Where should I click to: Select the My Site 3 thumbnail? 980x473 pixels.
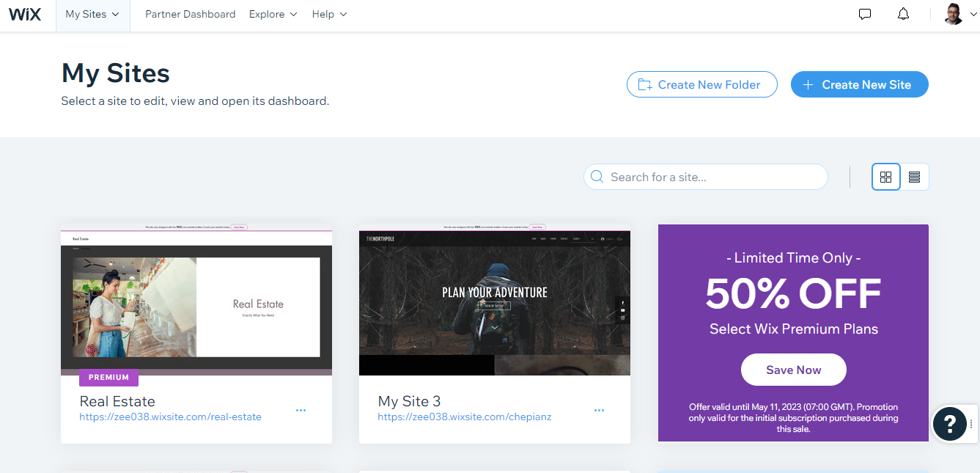coord(495,300)
